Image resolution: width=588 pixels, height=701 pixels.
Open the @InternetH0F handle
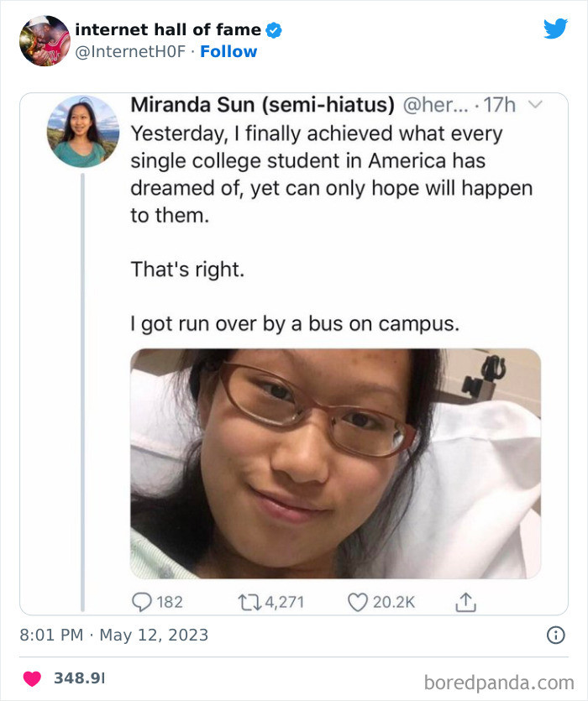pos(129,51)
